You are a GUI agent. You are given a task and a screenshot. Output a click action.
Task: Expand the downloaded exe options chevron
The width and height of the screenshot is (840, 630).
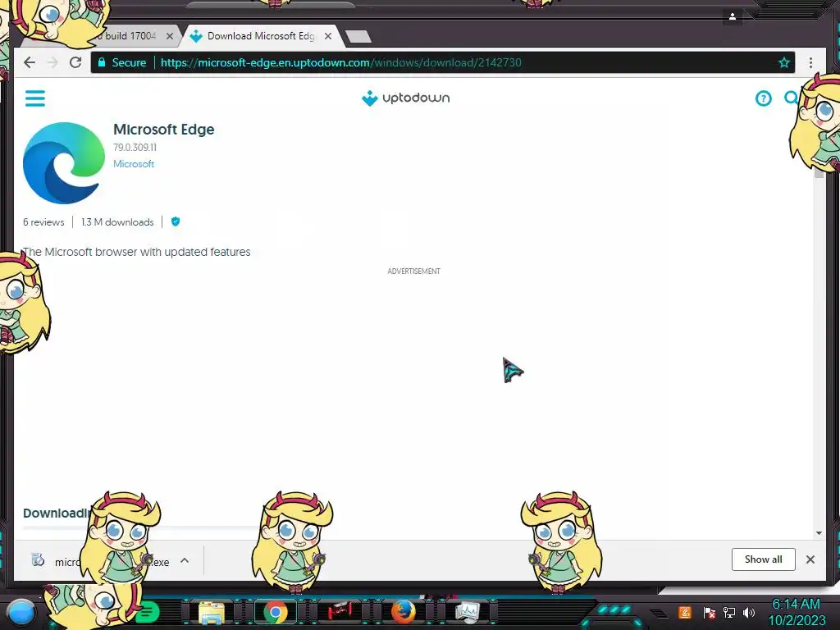point(185,560)
